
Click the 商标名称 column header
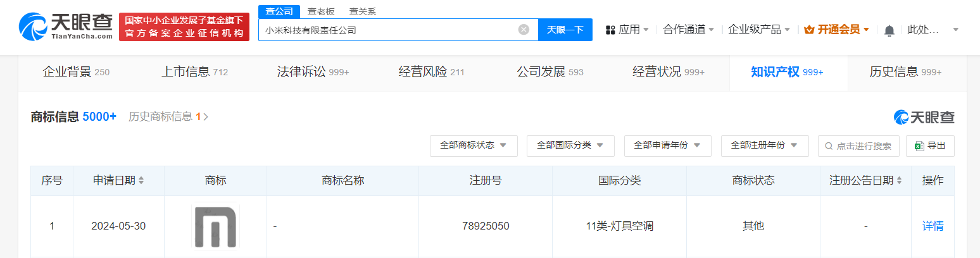(x=343, y=181)
